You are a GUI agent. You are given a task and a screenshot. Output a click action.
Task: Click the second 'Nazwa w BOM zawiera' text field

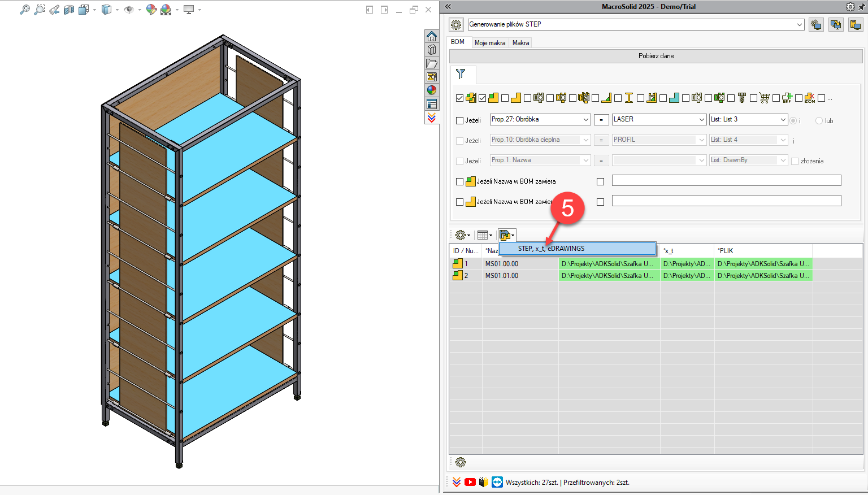pos(727,201)
